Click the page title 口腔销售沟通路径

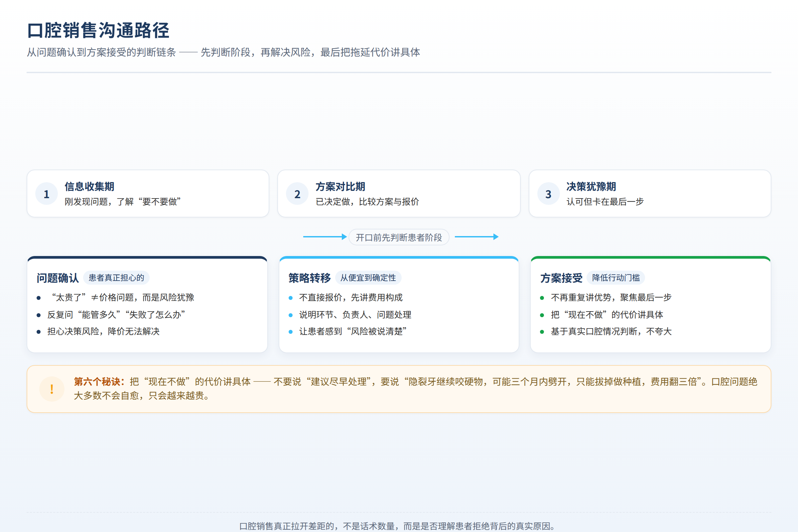[98, 30]
